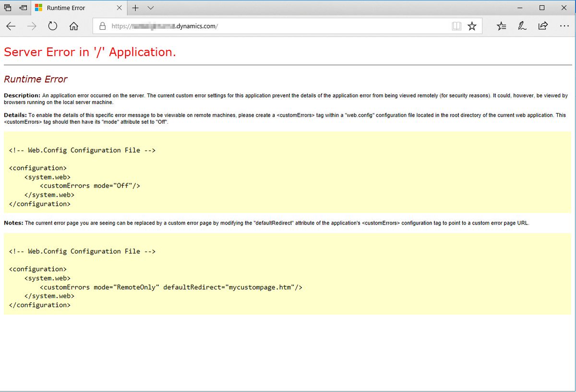Go to the Home page icon

(x=74, y=26)
